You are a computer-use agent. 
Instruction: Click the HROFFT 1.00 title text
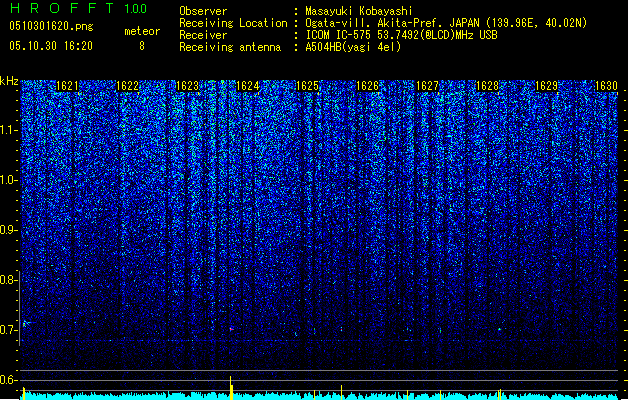click(79, 8)
